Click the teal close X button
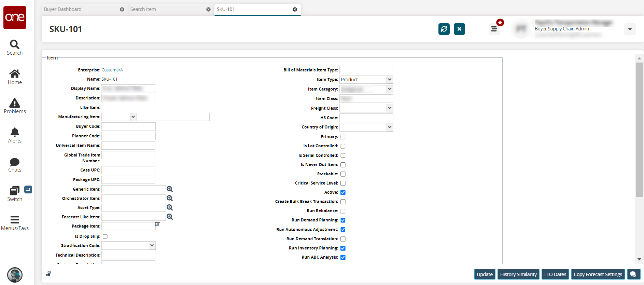This screenshot has height=285, width=644. click(x=459, y=29)
